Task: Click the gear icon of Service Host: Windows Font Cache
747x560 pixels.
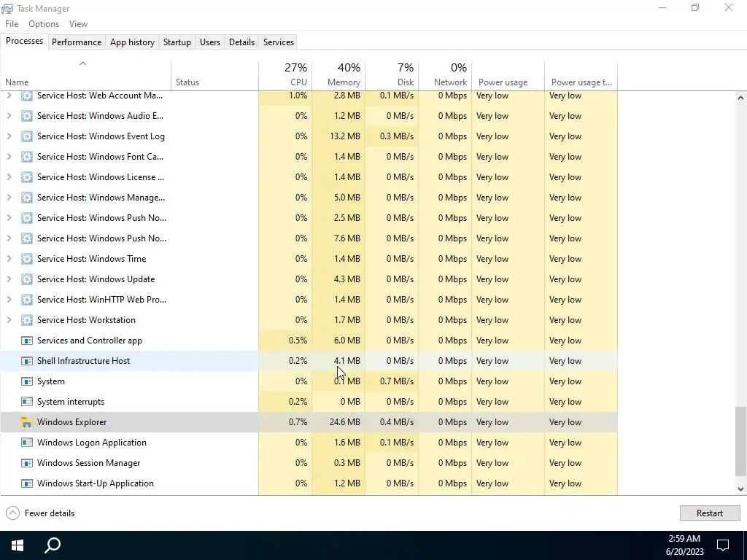Action: pyautogui.click(x=27, y=157)
